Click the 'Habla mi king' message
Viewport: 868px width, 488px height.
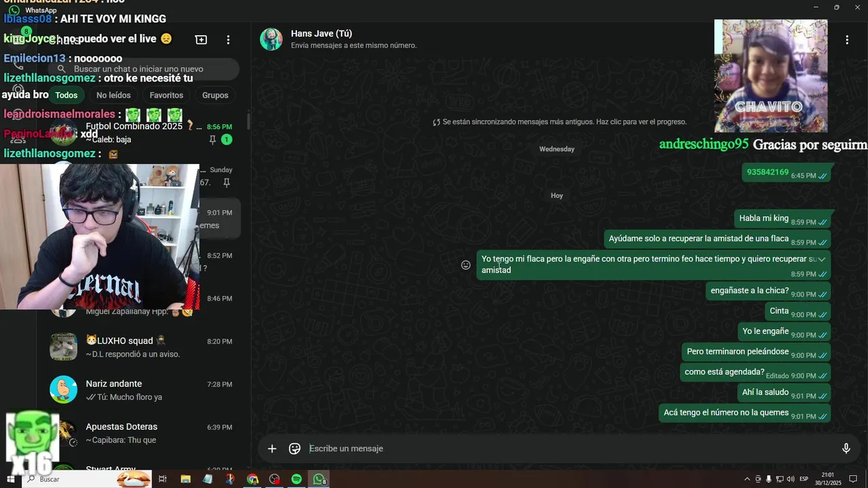click(x=783, y=219)
